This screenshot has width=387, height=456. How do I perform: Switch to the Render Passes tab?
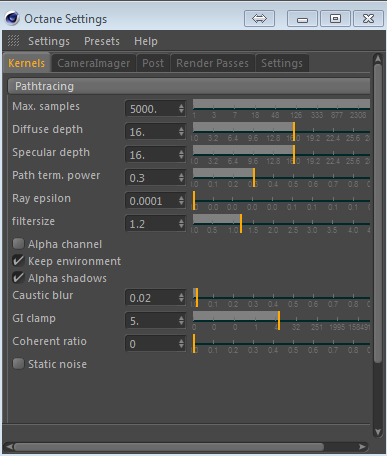click(212, 63)
